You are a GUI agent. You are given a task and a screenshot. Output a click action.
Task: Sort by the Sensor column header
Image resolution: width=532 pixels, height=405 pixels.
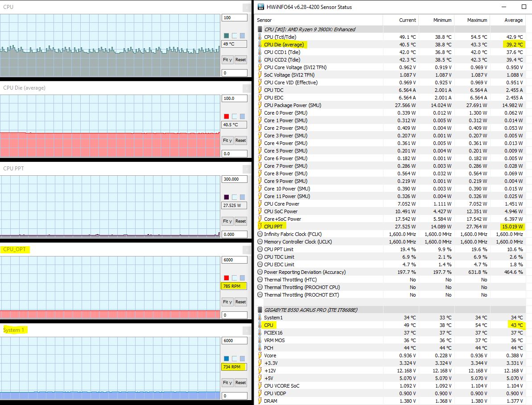[x=264, y=20]
